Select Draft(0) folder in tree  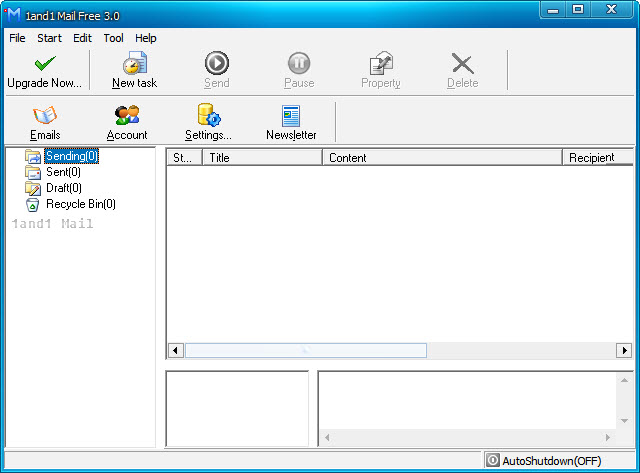(x=64, y=188)
